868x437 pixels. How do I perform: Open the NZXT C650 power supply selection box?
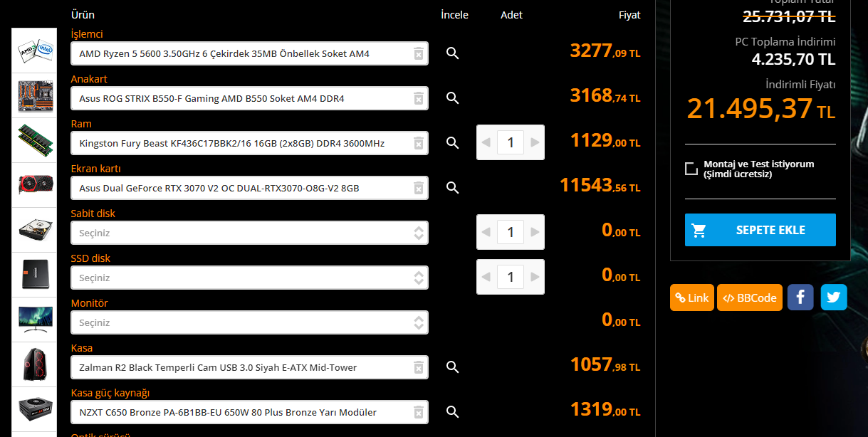pyautogui.click(x=250, y=412)
